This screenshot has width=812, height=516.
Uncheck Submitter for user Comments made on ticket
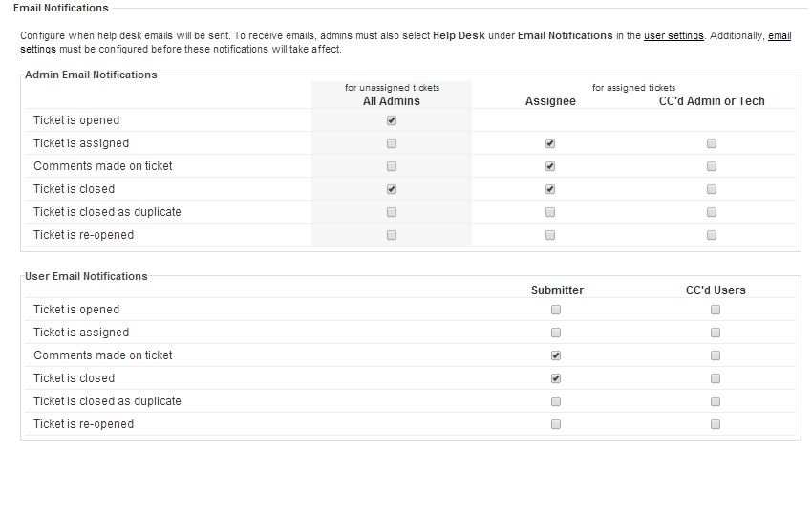tap(556, 355)
